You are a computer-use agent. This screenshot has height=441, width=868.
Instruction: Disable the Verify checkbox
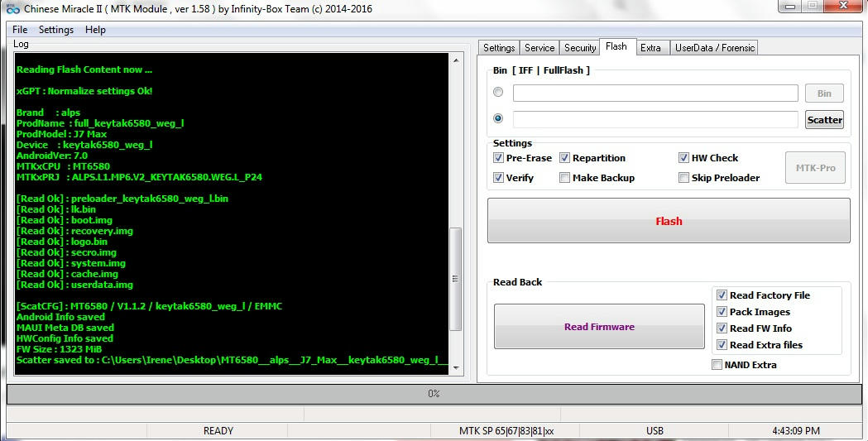click(498, 178)
